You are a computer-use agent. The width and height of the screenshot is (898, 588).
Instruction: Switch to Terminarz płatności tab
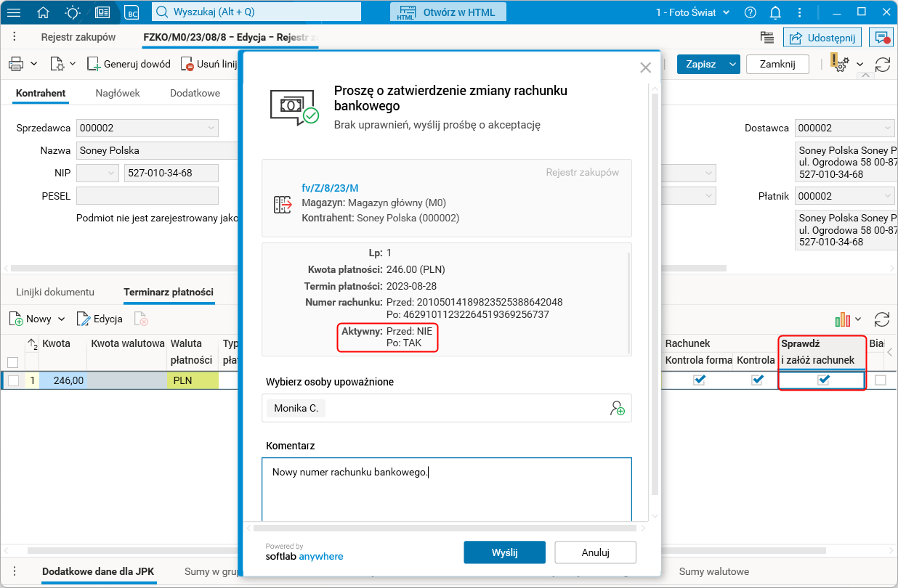[x=169, y=292]
